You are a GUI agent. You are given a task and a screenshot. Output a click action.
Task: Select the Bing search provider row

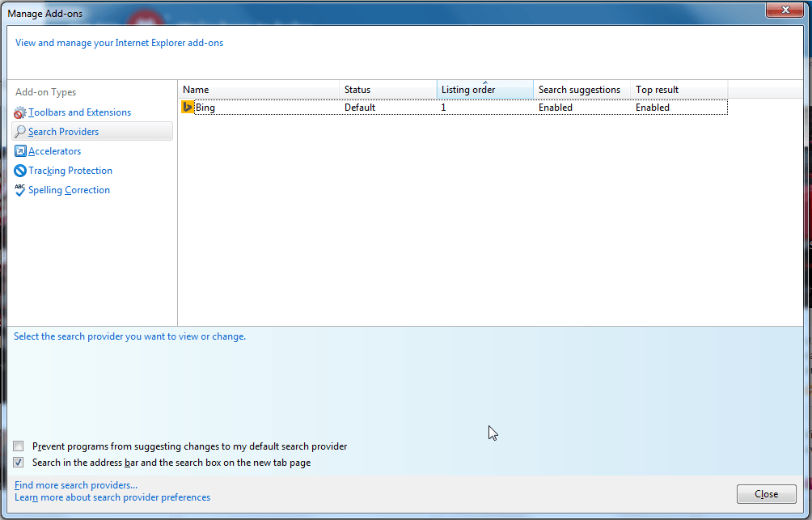454,108
